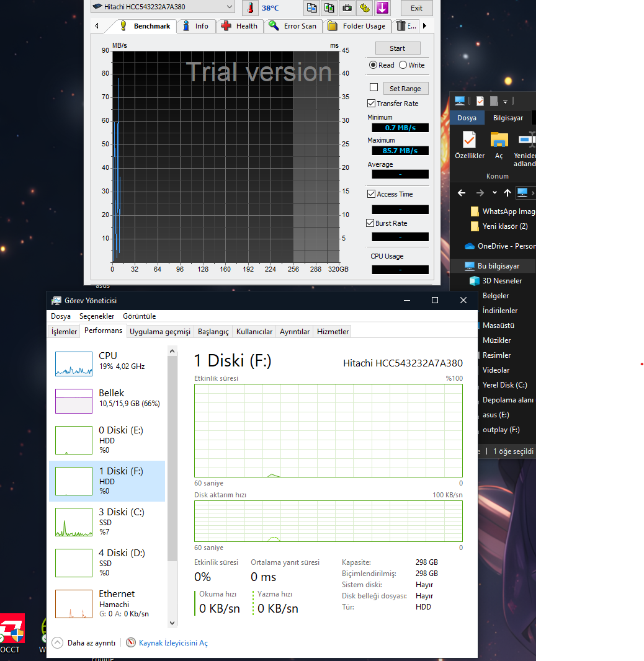
Task: Open Hizmetler tab
Action: 333,332
